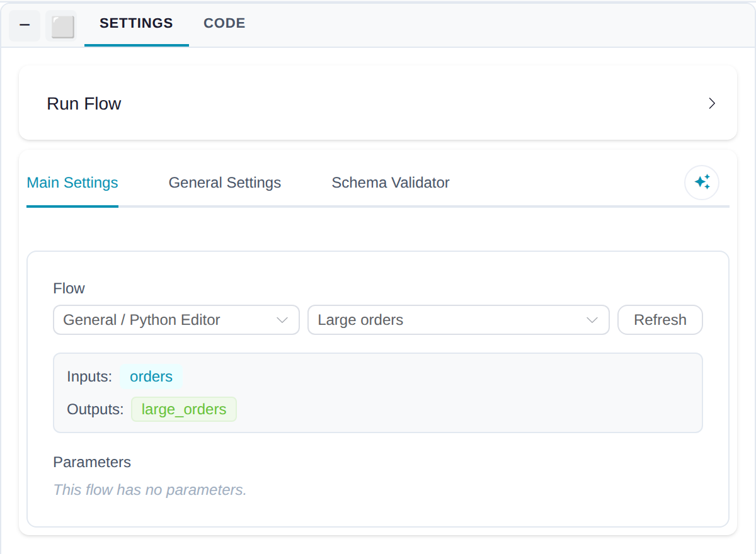Maximize the panel using the square icon
This screenshot has height=554, width=756.
(x=62, y=26)
